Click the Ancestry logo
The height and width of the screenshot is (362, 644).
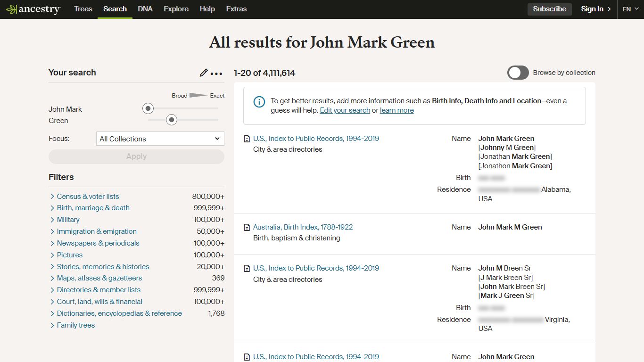(33, 9)
